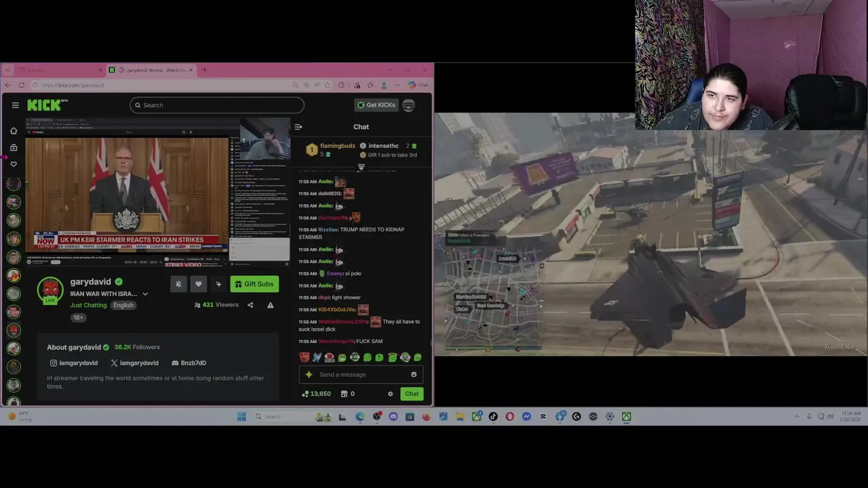This screenshot has width=868, height=488.
Task: Open the Discord Bnzb7dD link
Action: click(x=189, y=363)
